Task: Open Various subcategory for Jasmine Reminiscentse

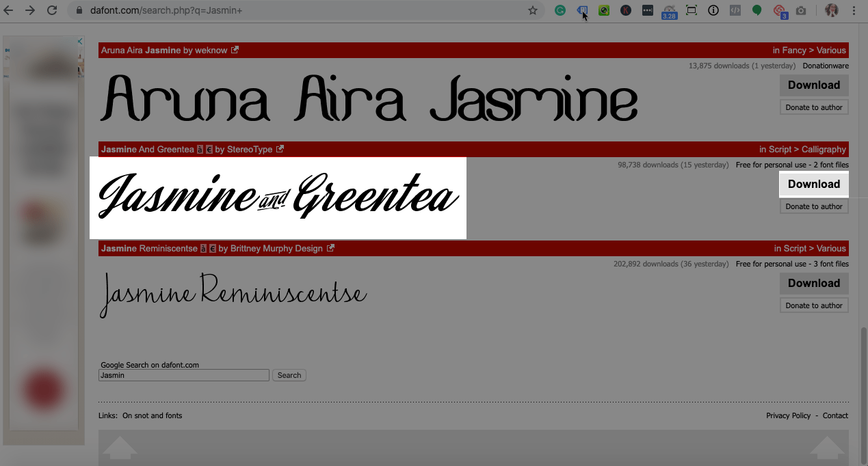Action: 831,248
